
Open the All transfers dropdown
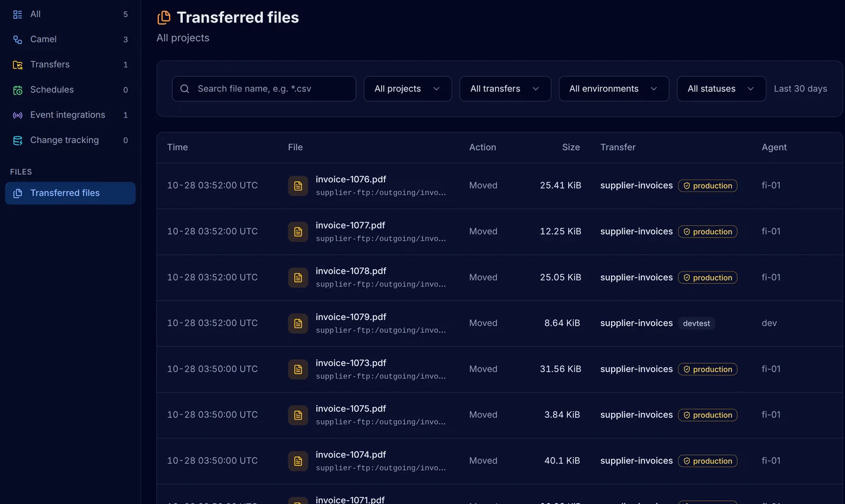[x=505, y=89]
